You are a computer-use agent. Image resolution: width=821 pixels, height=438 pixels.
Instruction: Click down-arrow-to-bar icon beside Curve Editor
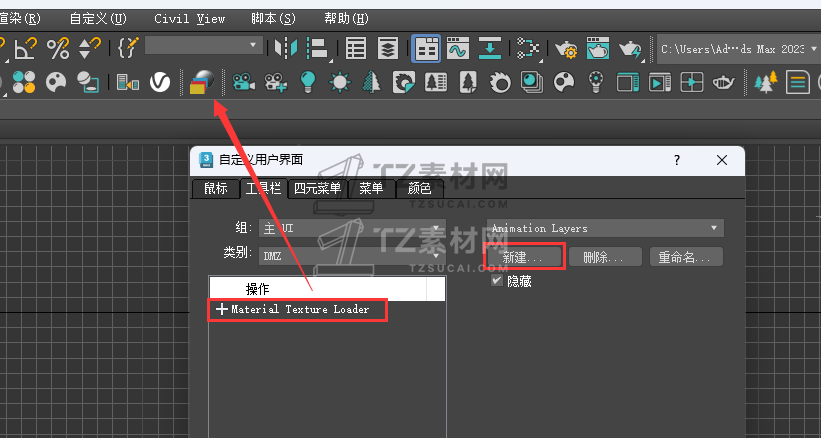490,48
